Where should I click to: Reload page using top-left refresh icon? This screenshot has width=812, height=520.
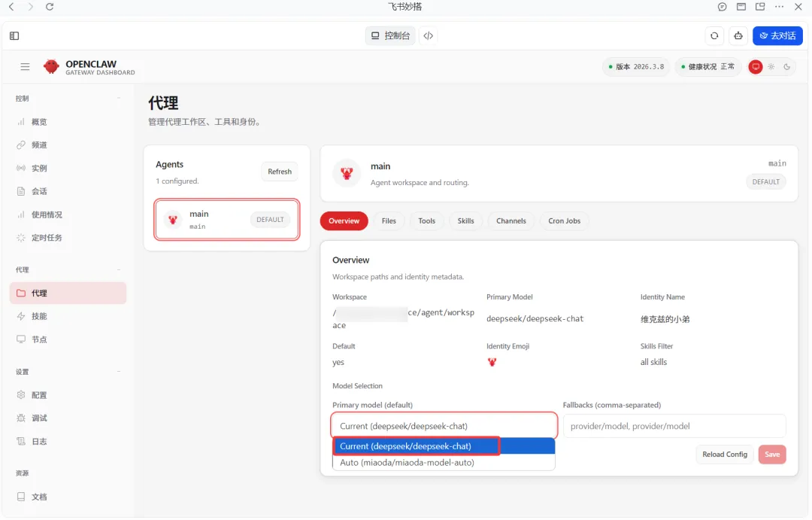pyautogui.click(x=50, y=7)
